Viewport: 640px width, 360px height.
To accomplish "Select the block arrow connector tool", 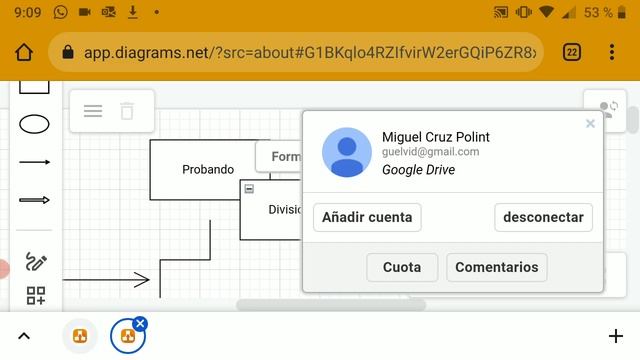I will coord(34,200).
